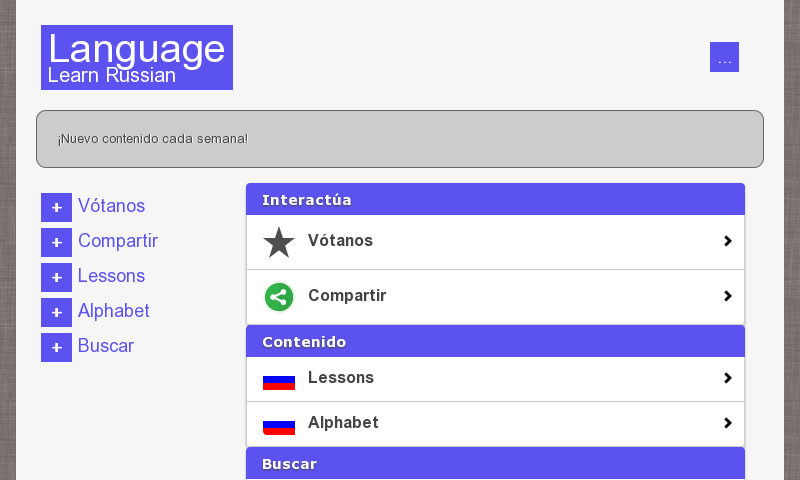
Task: Open the three-dots menu button
Action: [724, 57]
